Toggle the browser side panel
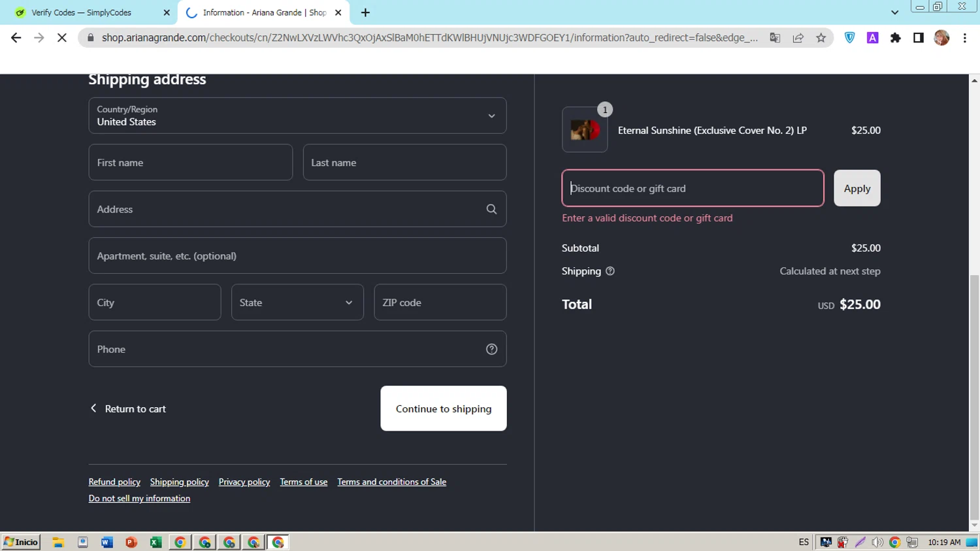Screen dimensions: 980x551 coord(919,38)
